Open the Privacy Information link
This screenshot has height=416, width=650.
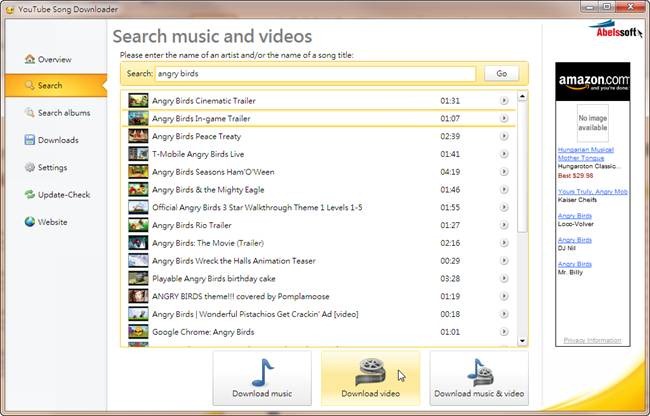pos(592,340)
